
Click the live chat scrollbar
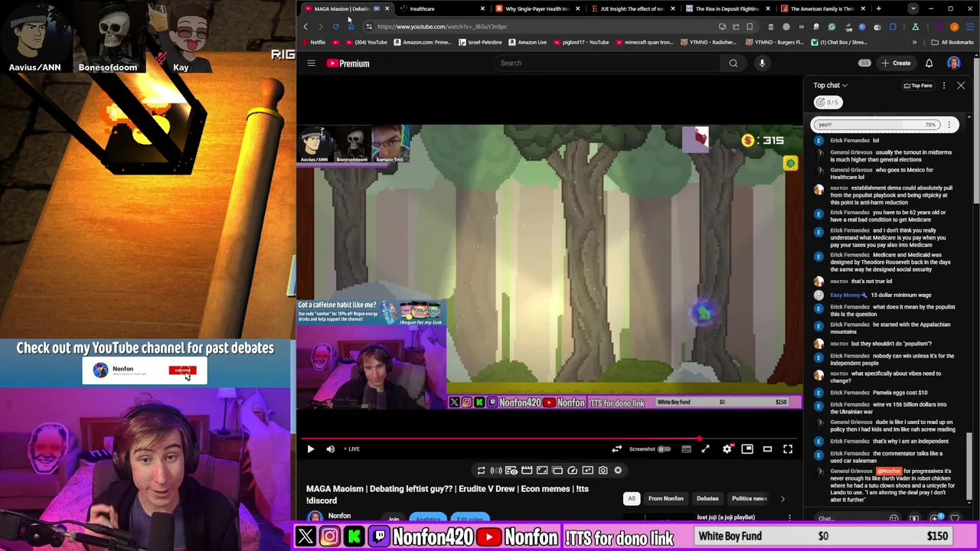(971, 467)
